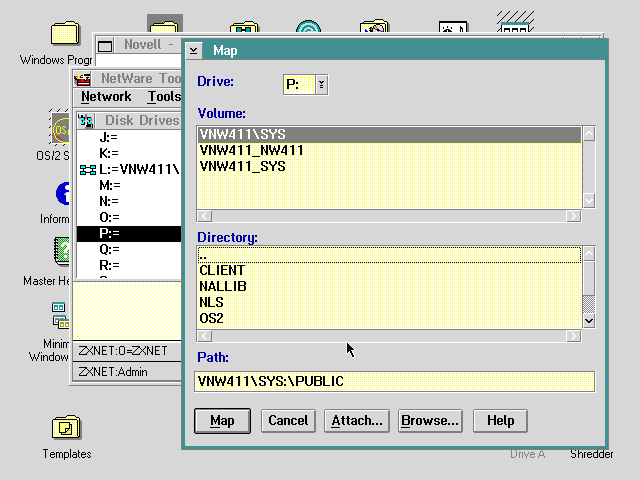
Task: Select highlighted drive P:= entry
Action: (x=129, y=233)
